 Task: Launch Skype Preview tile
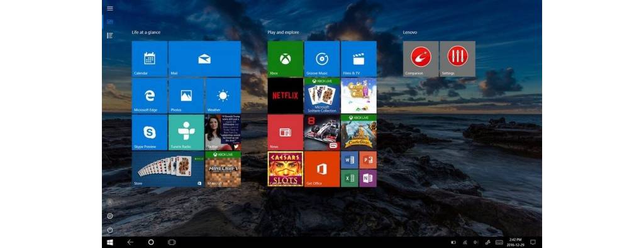(x=150, y=132)
